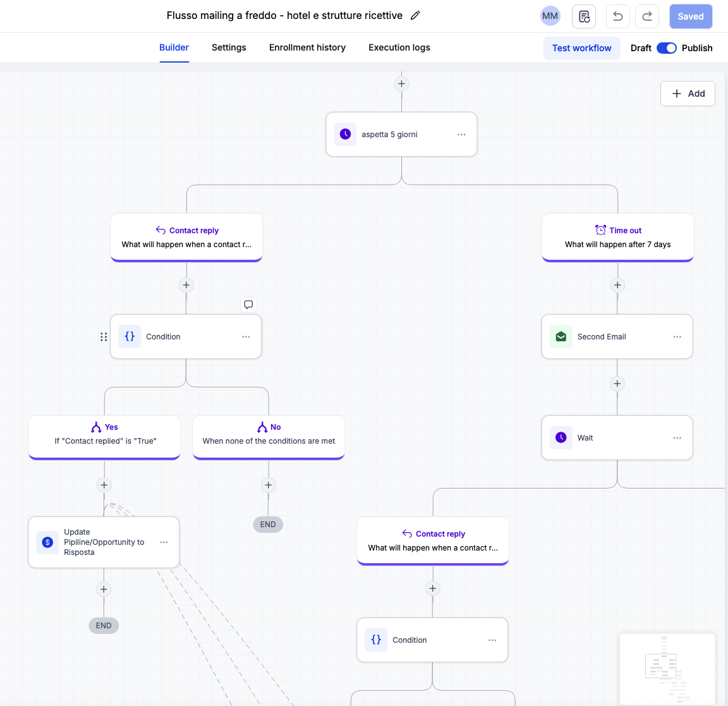Add step below left Contact reply branch
Viewport: 728px width, 706px height.
coord(186,285)
